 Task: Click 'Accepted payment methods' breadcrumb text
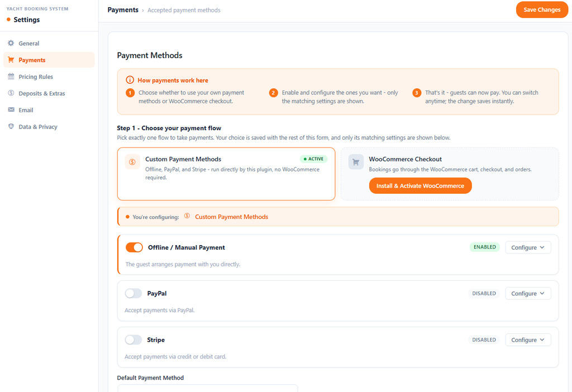(x=184, y=10)
